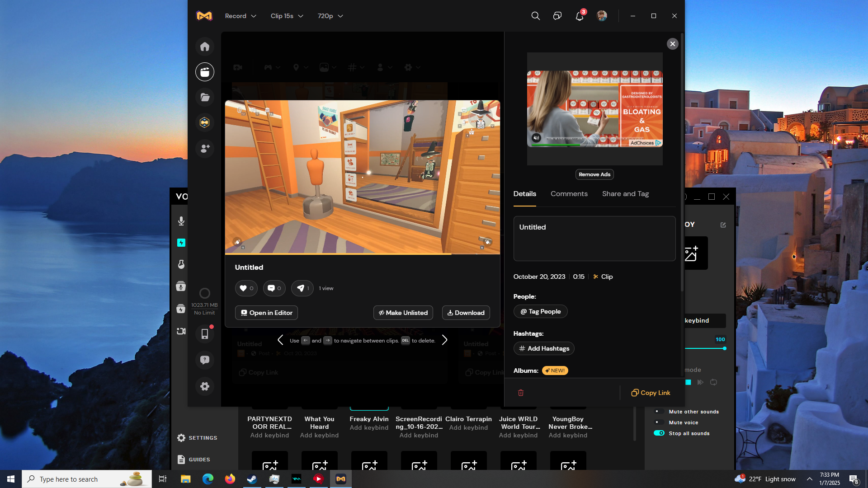Expand the Record dropdown
The image size is (868, 488).
point(241,16)
